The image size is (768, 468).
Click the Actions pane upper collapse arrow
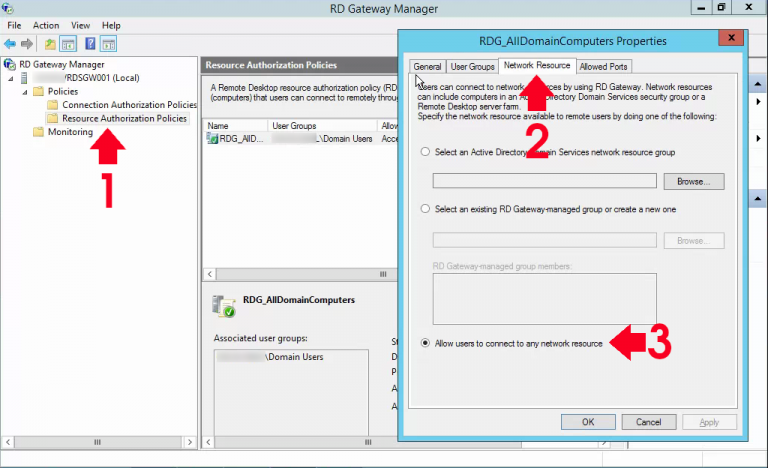coord(758,84)
